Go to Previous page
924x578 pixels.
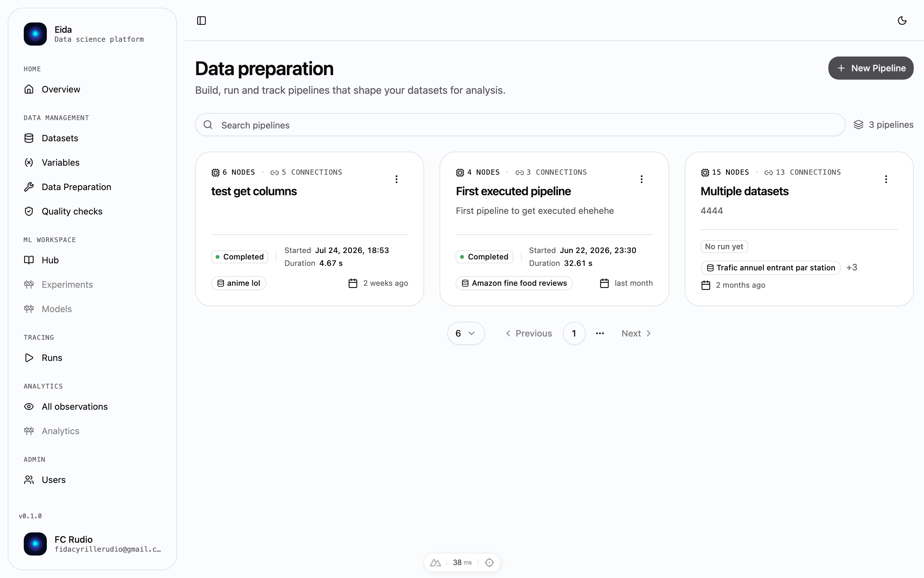[x=529, y=333]
